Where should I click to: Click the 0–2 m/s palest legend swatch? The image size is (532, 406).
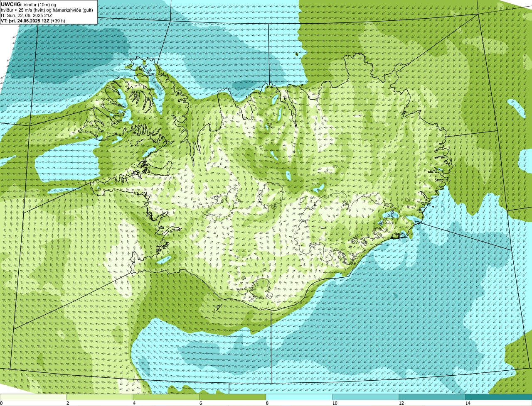33,397
